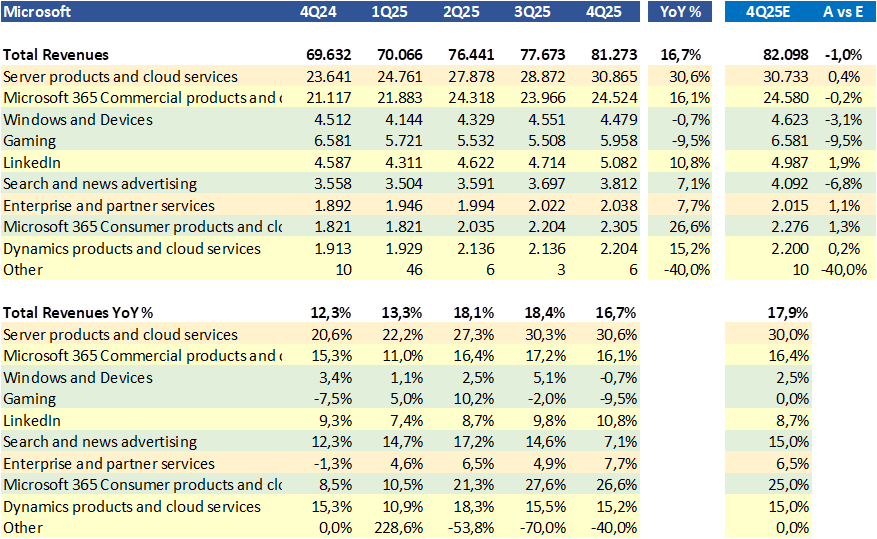Click the Windows and Devices cell 4.479
Image resolution: width=877 pixels, height=539 pixels.
[619, 120]
